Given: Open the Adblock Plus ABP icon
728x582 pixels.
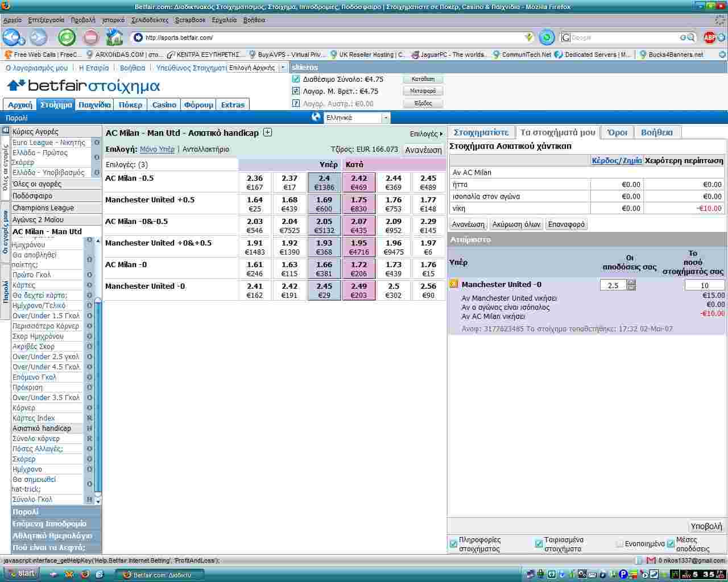Looking at the screenshot, I should pyautogui.click(x=709, y=38).
